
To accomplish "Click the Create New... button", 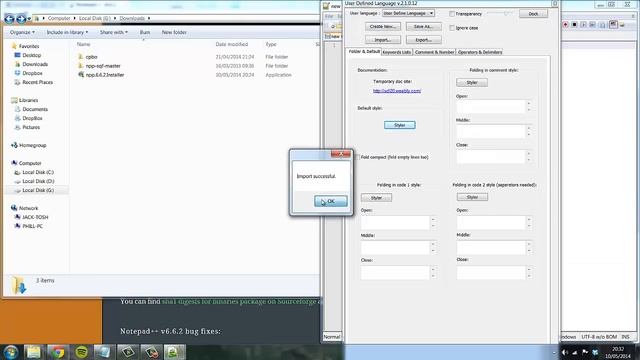I will coord(383,27).
